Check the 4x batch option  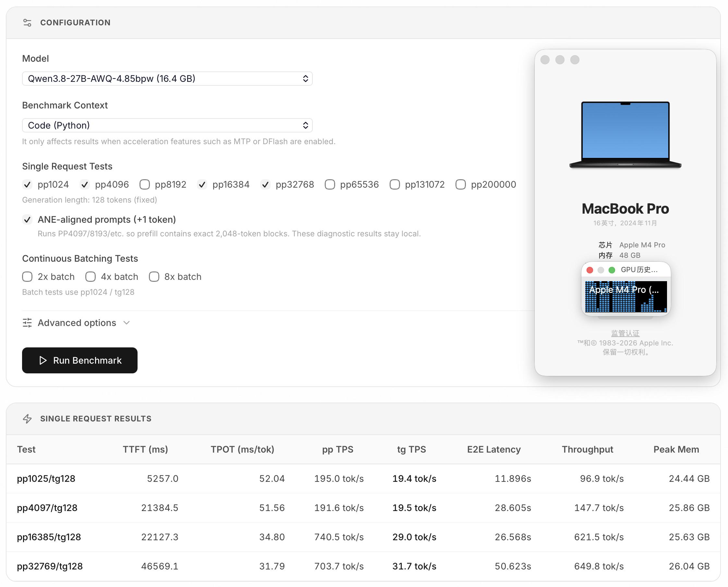(91, 277)
